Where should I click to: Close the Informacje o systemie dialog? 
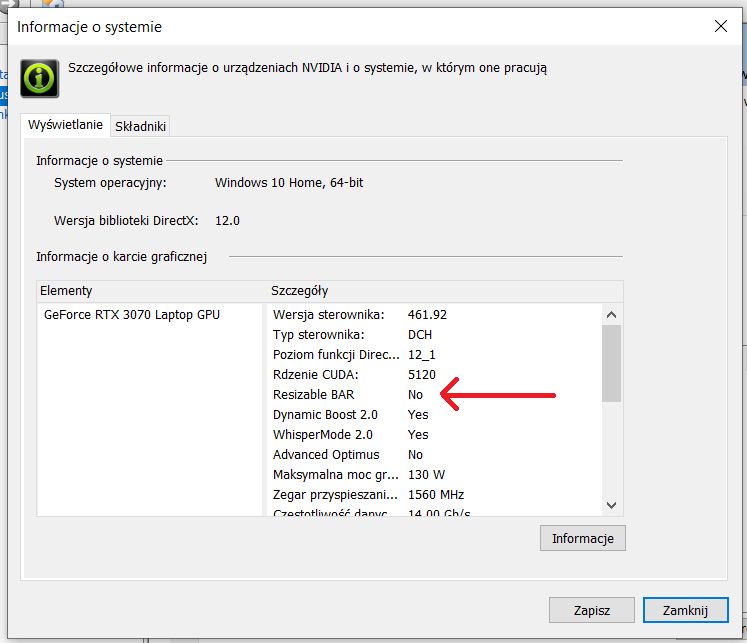[721, 26]
